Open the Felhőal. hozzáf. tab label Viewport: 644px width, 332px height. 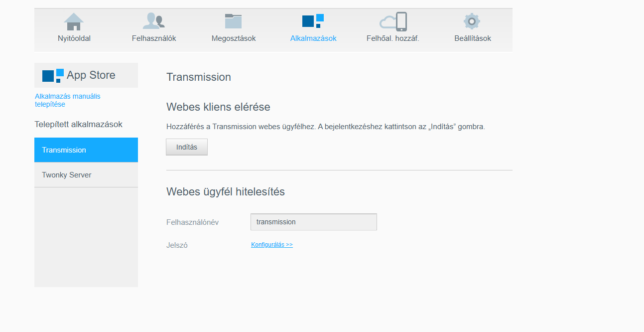[x=393, y=38]
